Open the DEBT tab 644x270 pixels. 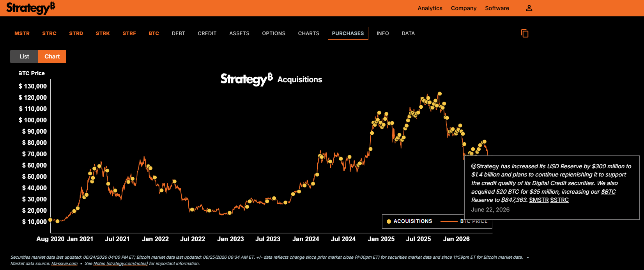(x=179, y=34)
